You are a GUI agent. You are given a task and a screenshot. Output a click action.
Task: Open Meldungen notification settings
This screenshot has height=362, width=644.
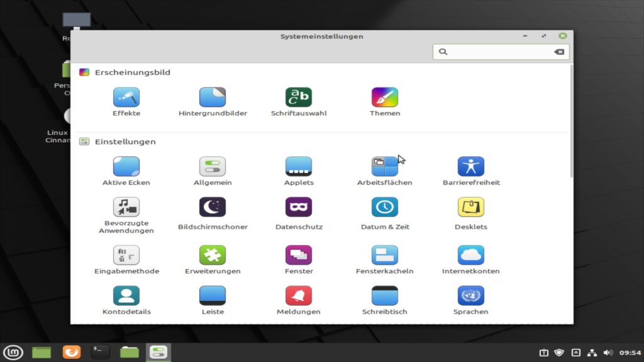[x=299, y=300]
